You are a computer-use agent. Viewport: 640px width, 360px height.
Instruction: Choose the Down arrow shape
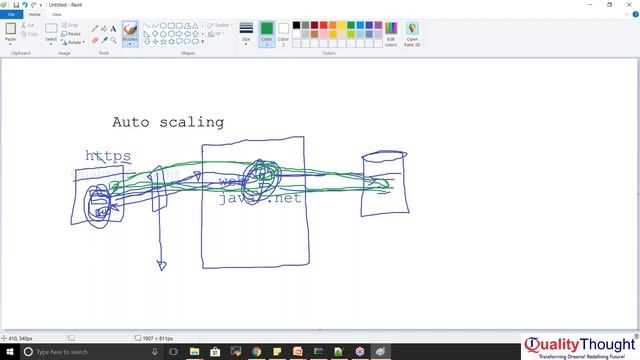pyautogui.click(x=147, y=41)
